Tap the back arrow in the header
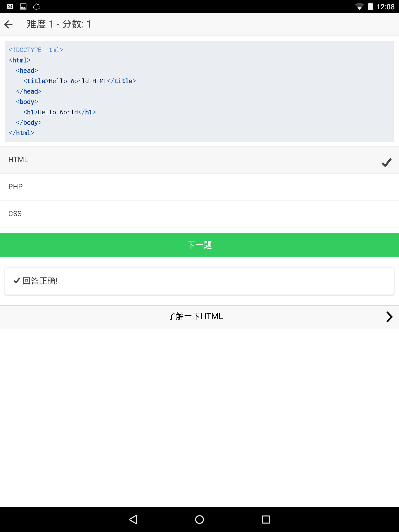 9,24
